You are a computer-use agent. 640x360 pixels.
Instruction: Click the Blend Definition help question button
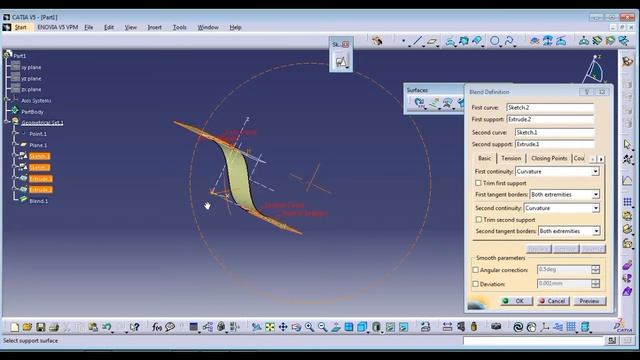tap(587, 92)
